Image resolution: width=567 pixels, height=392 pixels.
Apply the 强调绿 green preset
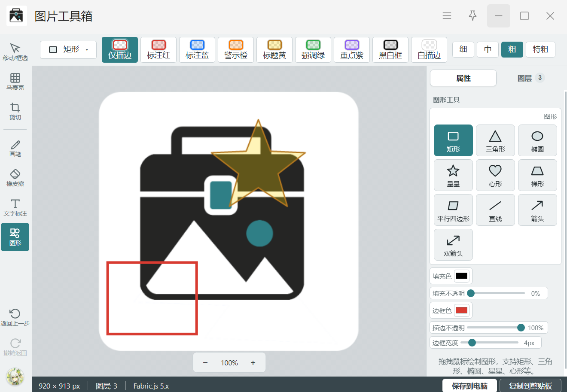[313, 50]
